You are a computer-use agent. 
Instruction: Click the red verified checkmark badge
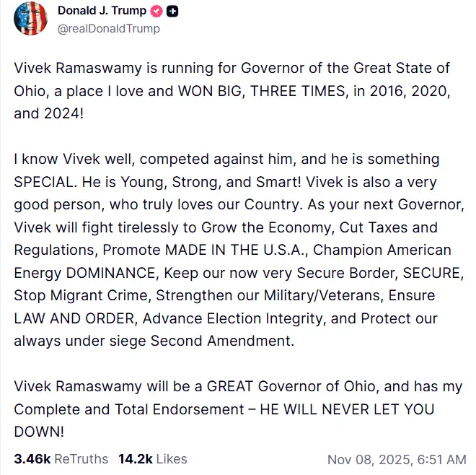click(157, 12)
